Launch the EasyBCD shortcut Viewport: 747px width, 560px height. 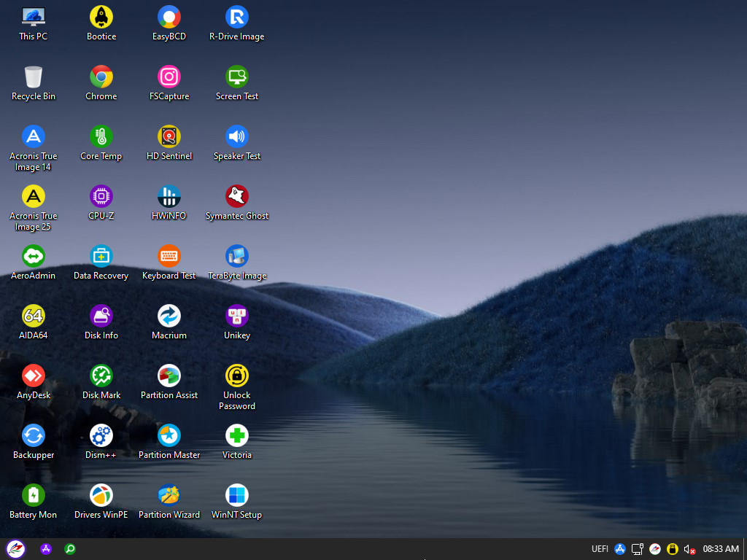pos(169,17)
